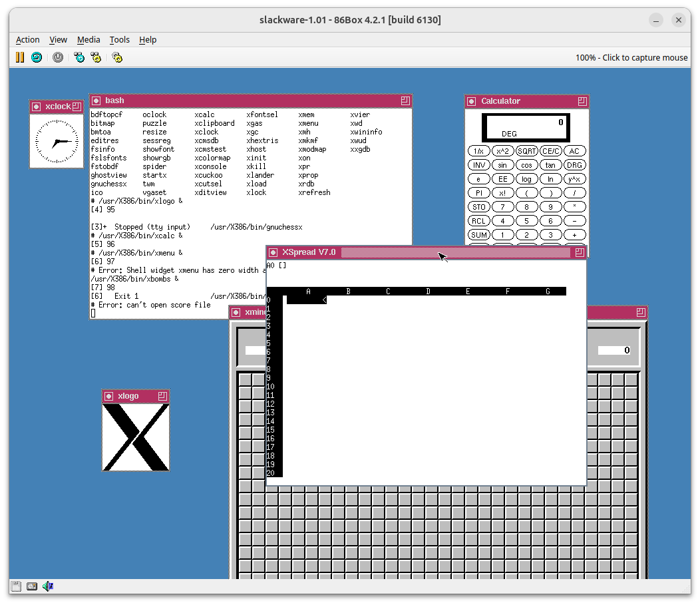This screenshot has height=605, width=700.
Task: Click the EE exponent key
Action: pyautogui.click(x=502, y=179)
